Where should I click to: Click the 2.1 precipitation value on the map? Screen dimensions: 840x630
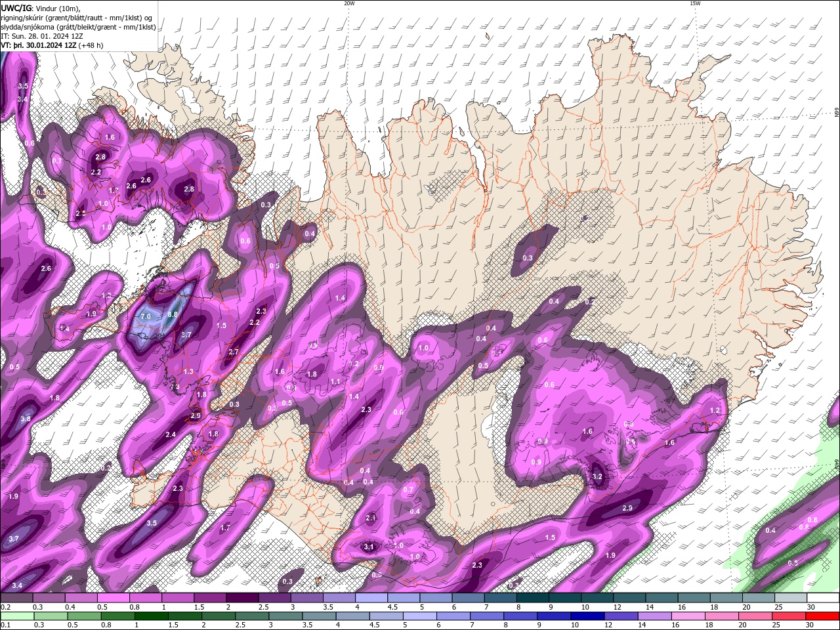[x=371, y=518]
